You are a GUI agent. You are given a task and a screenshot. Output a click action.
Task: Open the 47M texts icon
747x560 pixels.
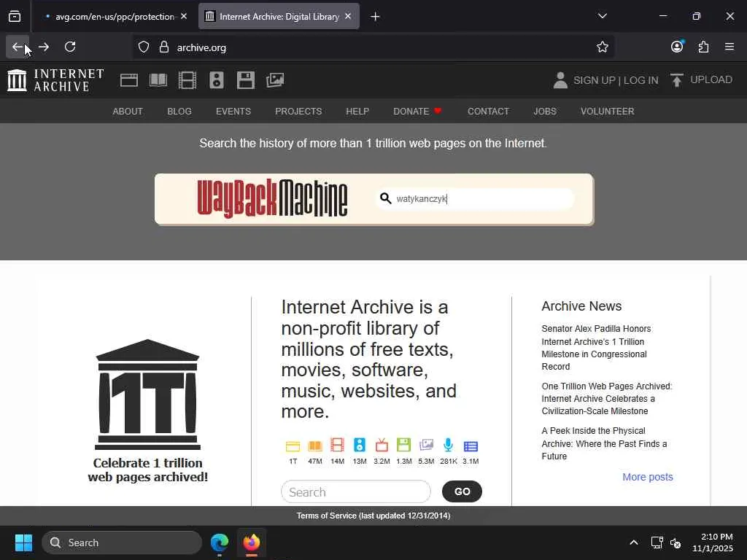pos(315,451)
